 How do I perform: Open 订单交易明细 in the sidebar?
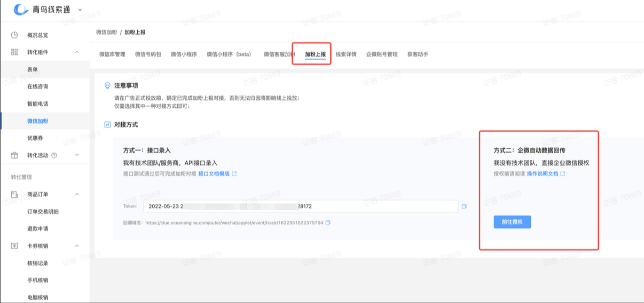pyautogui.click(x=43, y=212)
